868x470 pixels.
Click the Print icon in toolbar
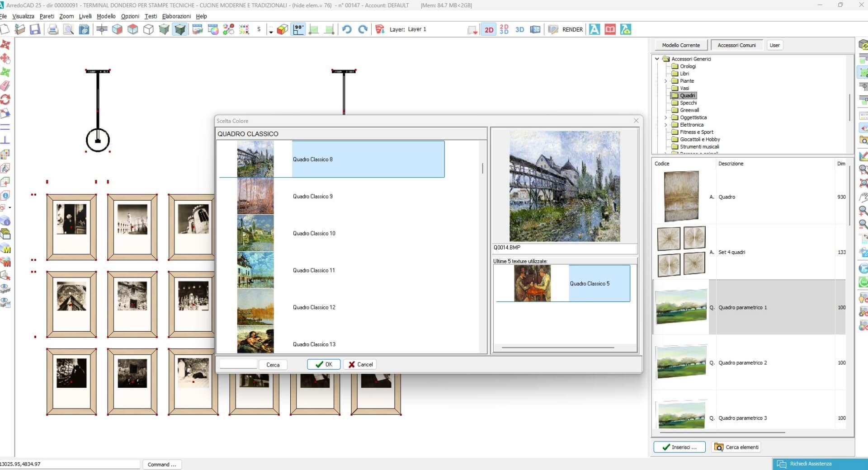click(53, 29)
